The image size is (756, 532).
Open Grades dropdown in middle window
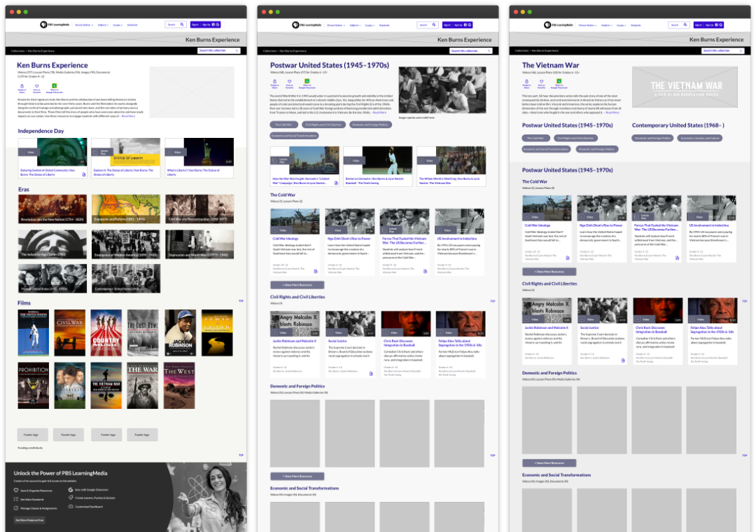tap(370, 25)
